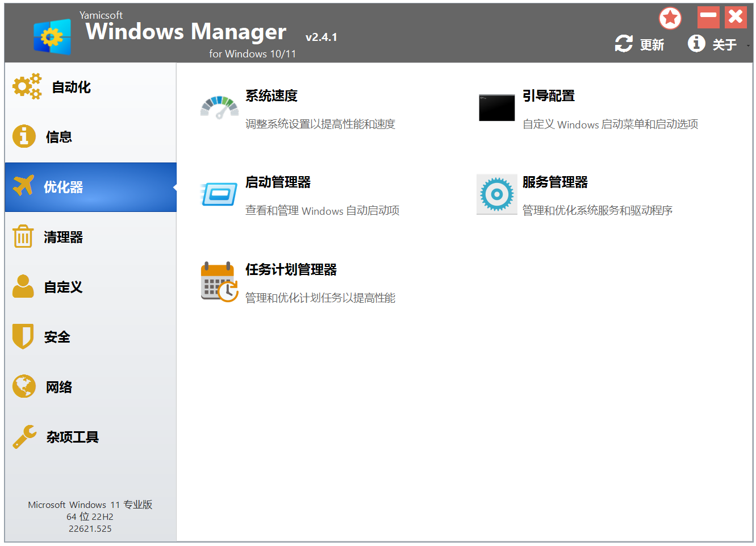The width and height of the screenshot is (756, 546).
Task: Click the 清理器 trash bin icon
Action: click(23, 236)
